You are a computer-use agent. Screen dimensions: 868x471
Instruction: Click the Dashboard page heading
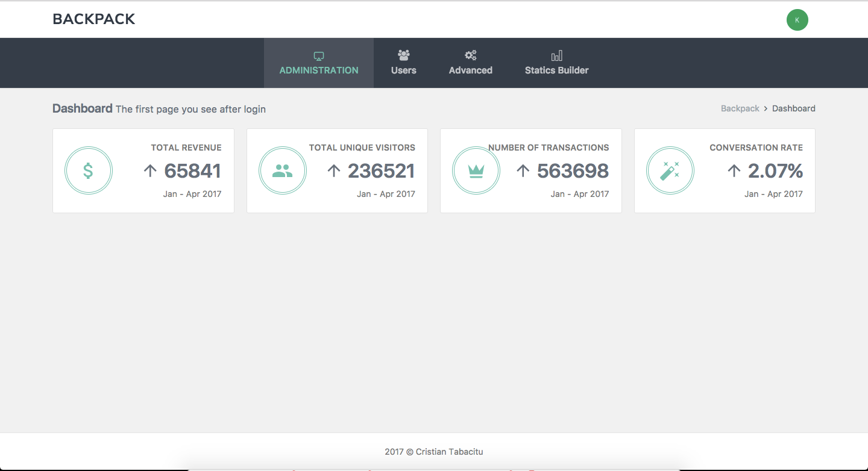point(83,108)
